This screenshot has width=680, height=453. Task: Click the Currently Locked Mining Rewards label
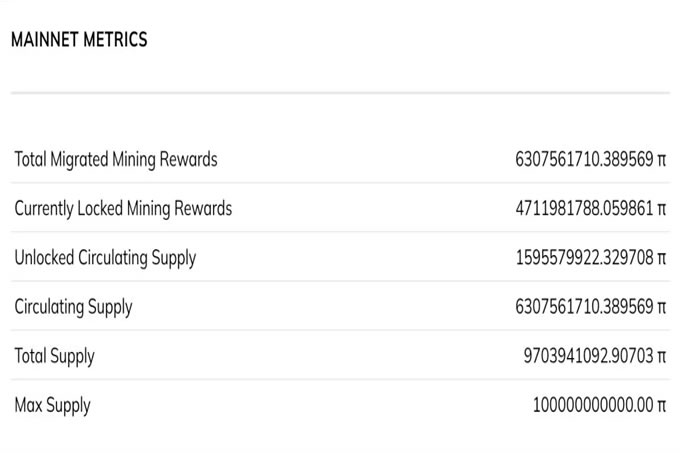(x=123, y=208)
